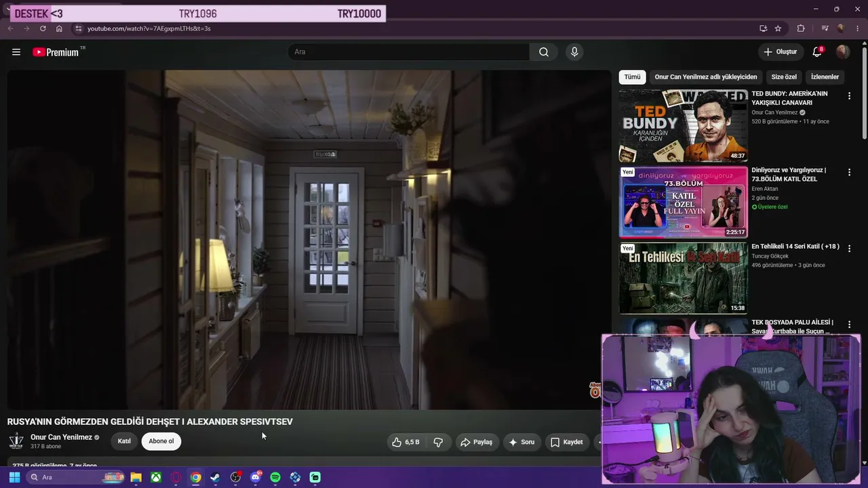Click channel name Eren Aktan
868x488 pixels.
765,189
